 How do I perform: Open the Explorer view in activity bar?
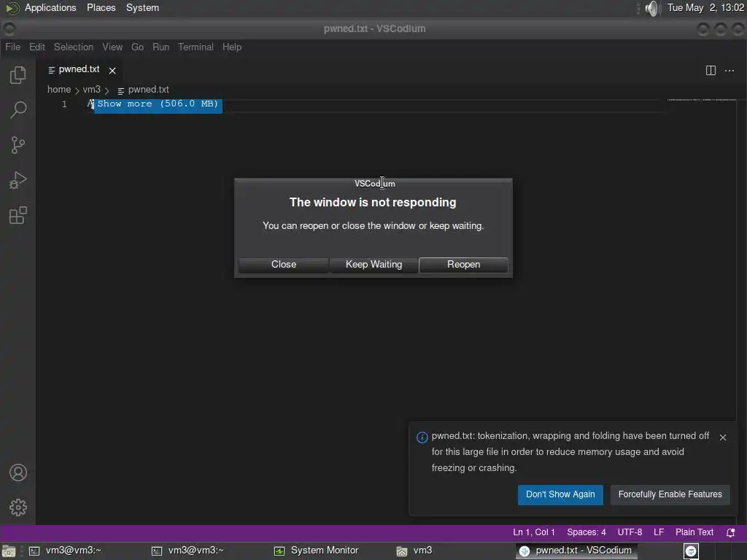point(18,75)
